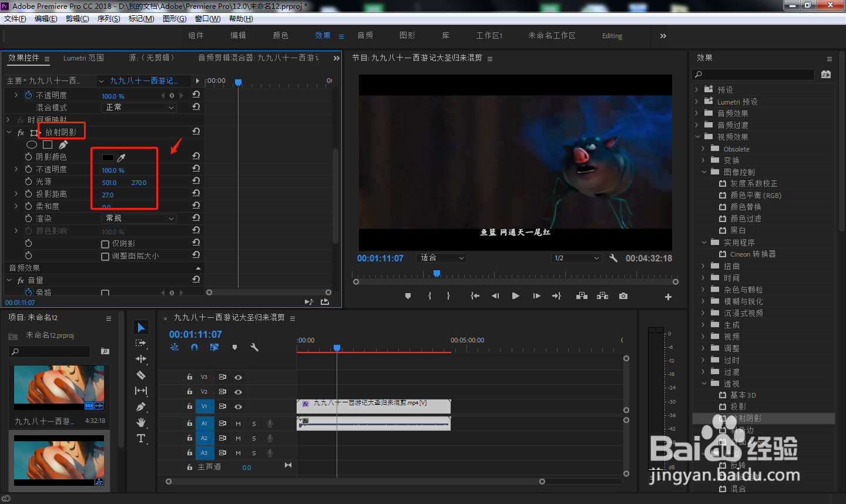Select first project clip thumbnail
The image size is (846, 504).
pyautogui.click(x=59, y=388)
